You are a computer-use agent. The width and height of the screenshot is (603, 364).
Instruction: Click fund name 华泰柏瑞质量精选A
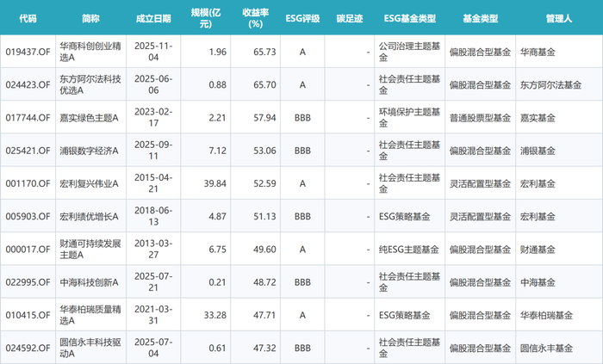pos(90,315)
